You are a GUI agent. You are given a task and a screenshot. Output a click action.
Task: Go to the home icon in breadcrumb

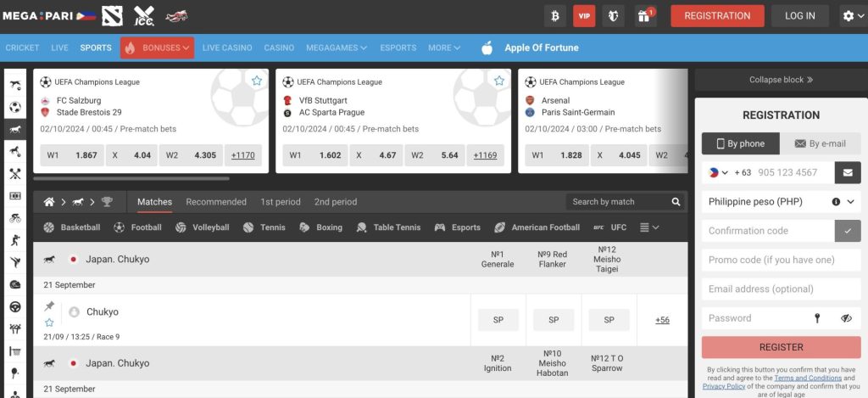(49, 202)
